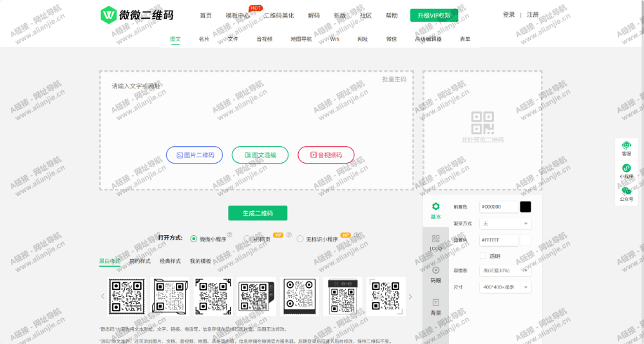Open the 小程序 mini program icon
The height and width of the screenshot is (344, 644).
pos(626,167)
